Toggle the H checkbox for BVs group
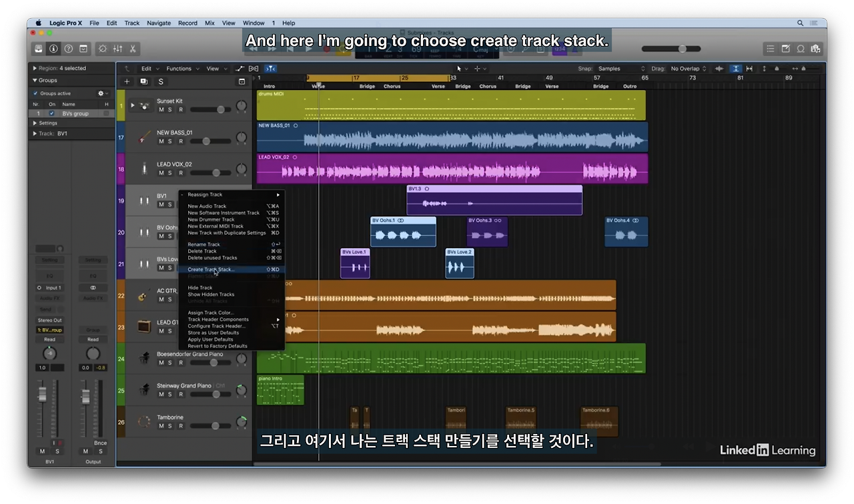The image size is (854, 504). pos(106,113)
